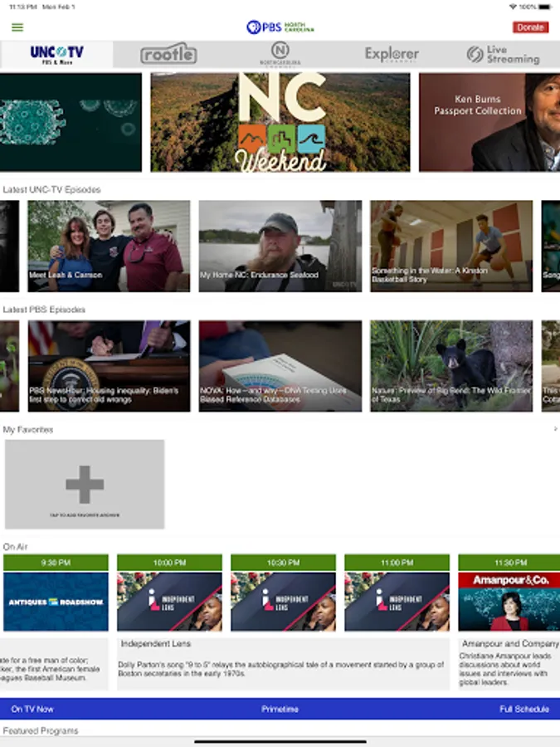
Task: Open the 11:00 PM Independent Lens tile
Action: pos(397,602)
